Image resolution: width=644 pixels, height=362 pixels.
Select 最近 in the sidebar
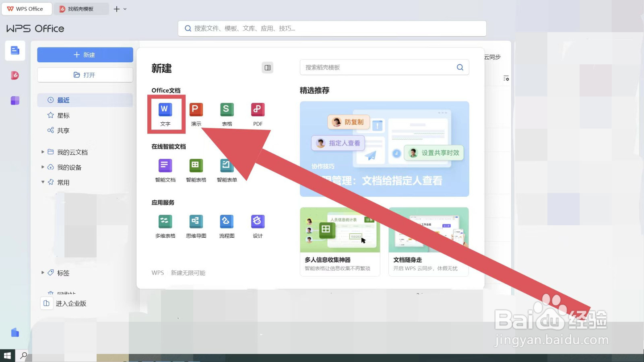[x=63, y=100]
